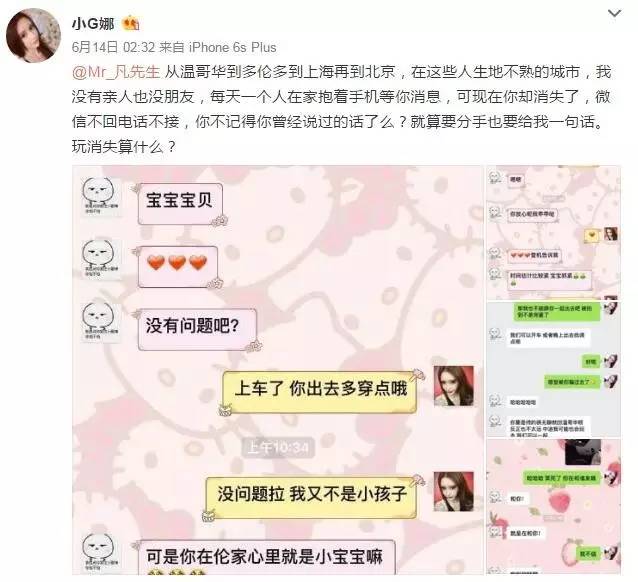Click the sender avatar beside 宝宝宝贝
Screen dimensions: 638x582
click(101, 197)
